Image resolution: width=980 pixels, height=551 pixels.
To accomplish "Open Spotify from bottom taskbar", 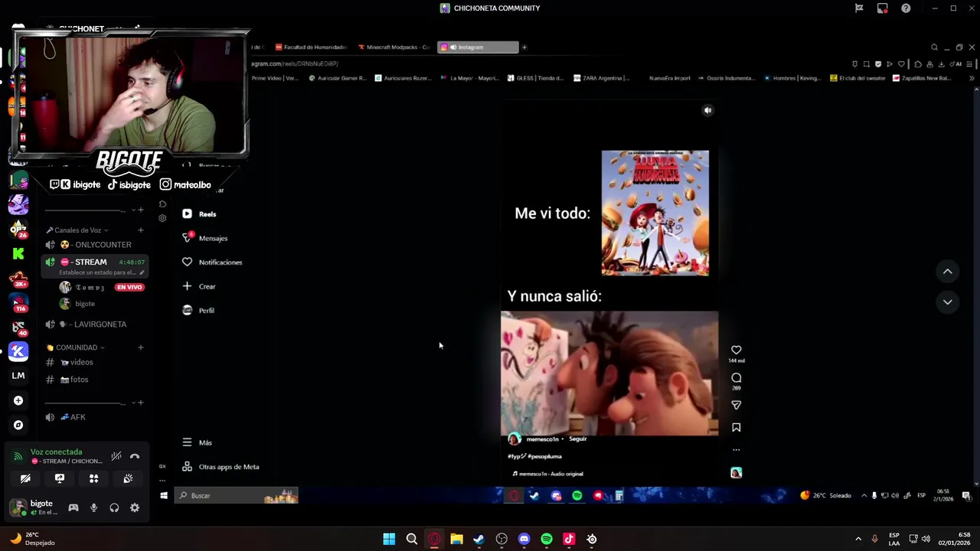I will [547, 539].
